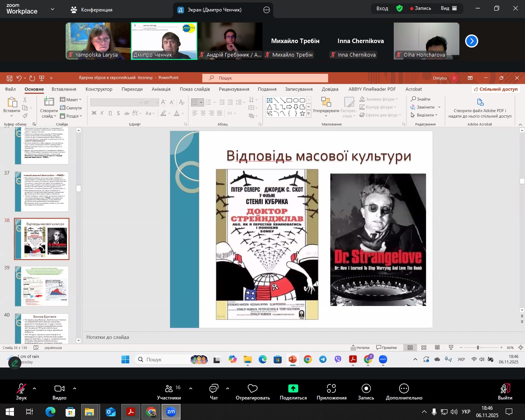Click the Вход sign-in button
This screenshot has width=525, height=420.
pyautogui.click(x=382, y=9)
